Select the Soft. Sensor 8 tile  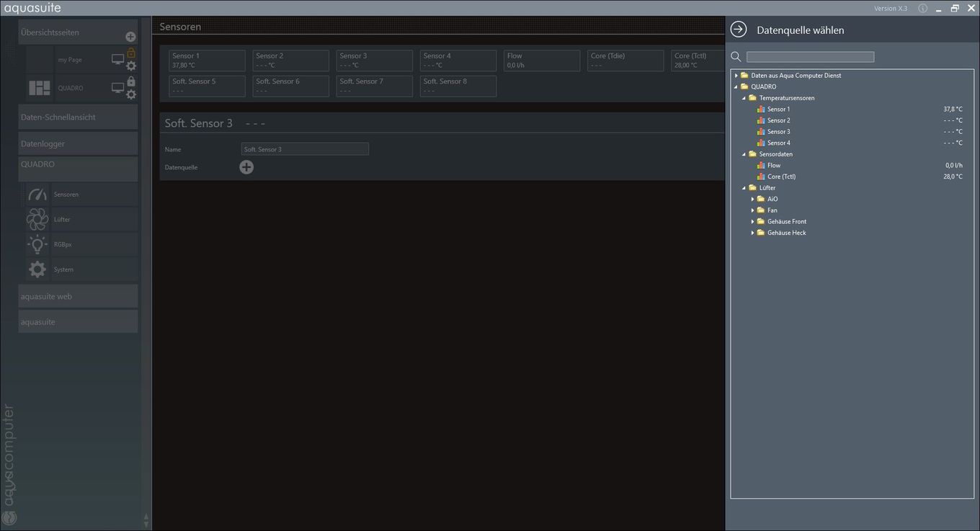click(x=458, y=86)
